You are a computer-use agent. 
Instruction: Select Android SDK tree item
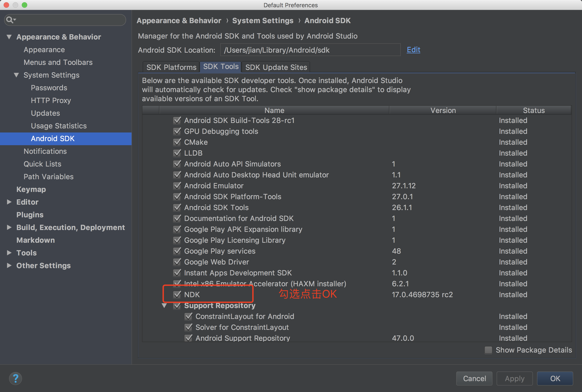[66, 139]
